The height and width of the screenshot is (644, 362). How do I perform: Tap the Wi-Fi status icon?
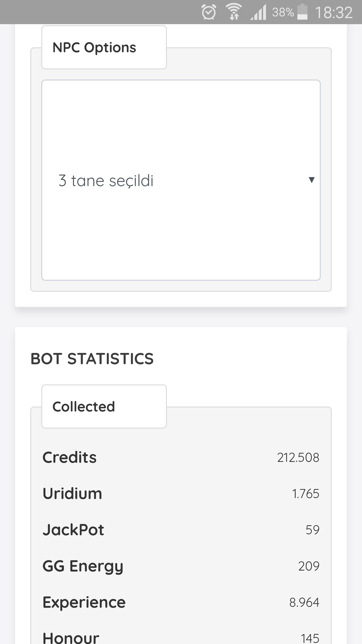(234, 12)
